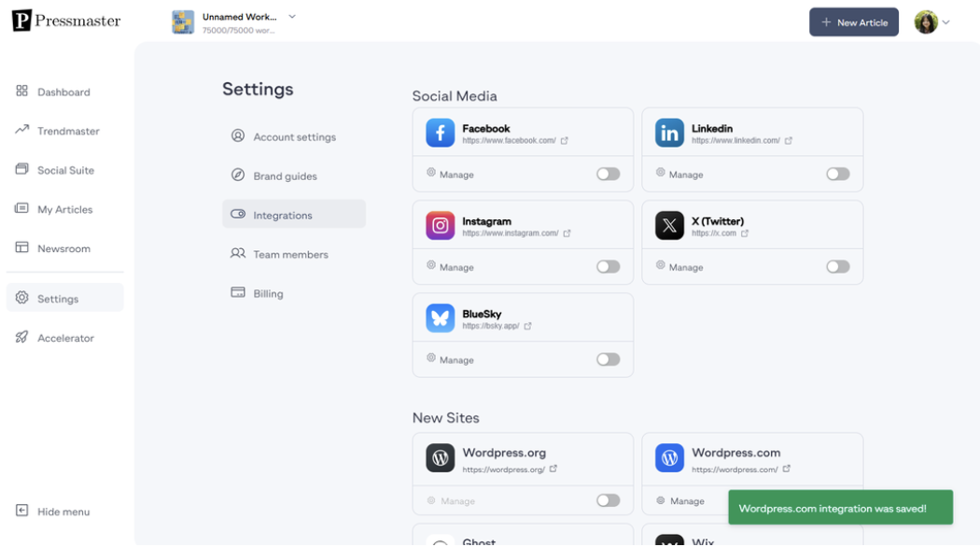The height and width of the screenshot is (547, 980).
Task: Click the Instagram card title
Action: tap(487, 221)
